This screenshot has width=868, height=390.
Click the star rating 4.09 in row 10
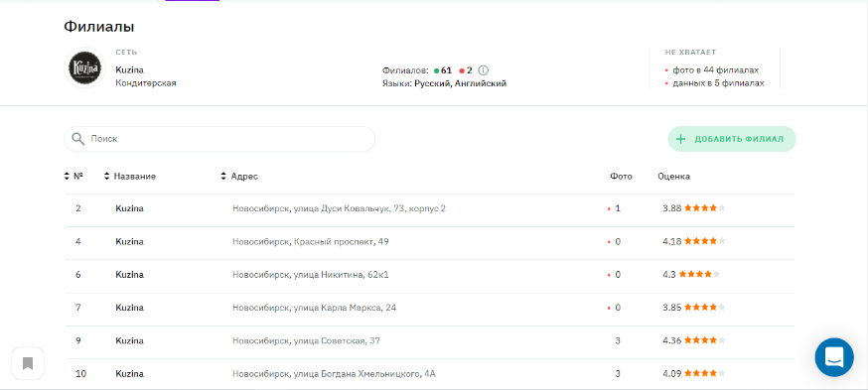click(x=693, y=374)
